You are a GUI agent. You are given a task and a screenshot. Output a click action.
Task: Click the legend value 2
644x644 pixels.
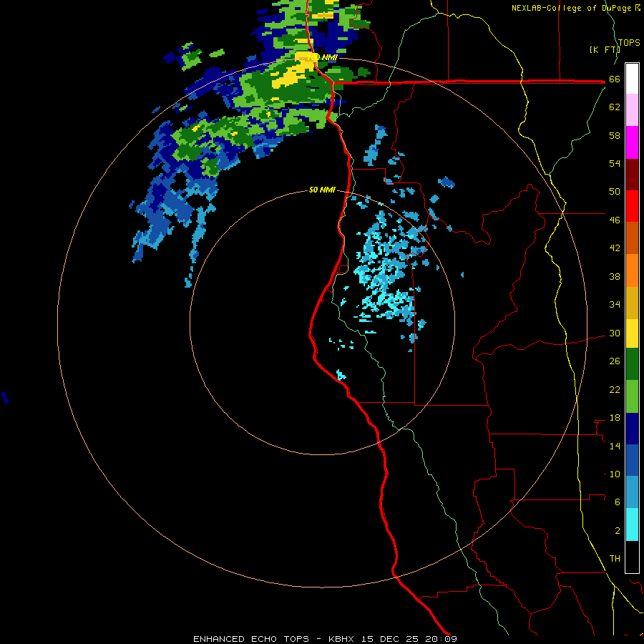click(x=618, y=530)
